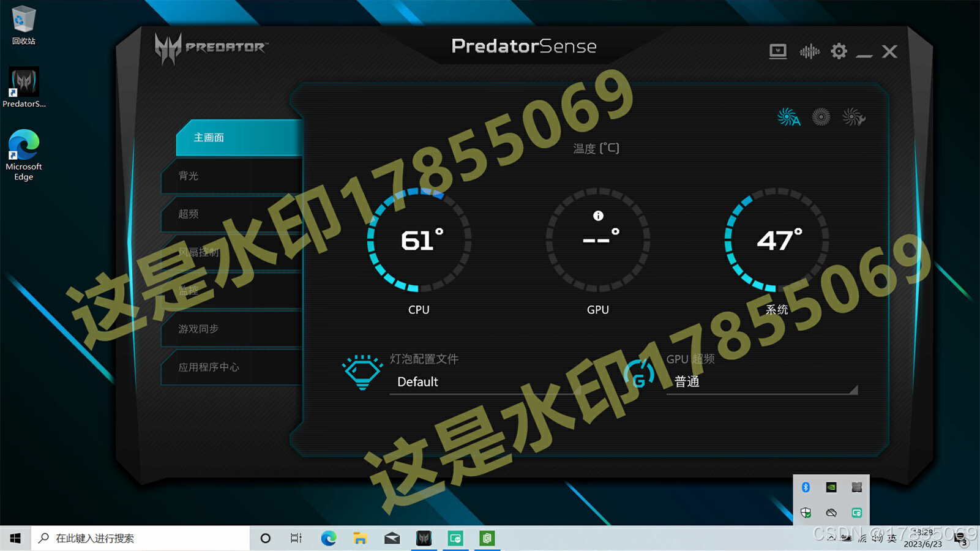Minimize the PredatorSense window
The image size is (980, 551).
864,55
